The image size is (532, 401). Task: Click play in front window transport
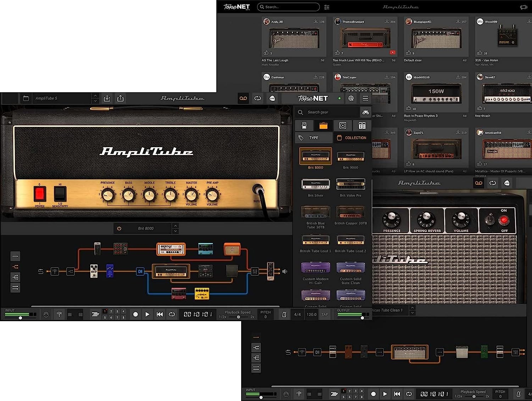click(148, 314)
